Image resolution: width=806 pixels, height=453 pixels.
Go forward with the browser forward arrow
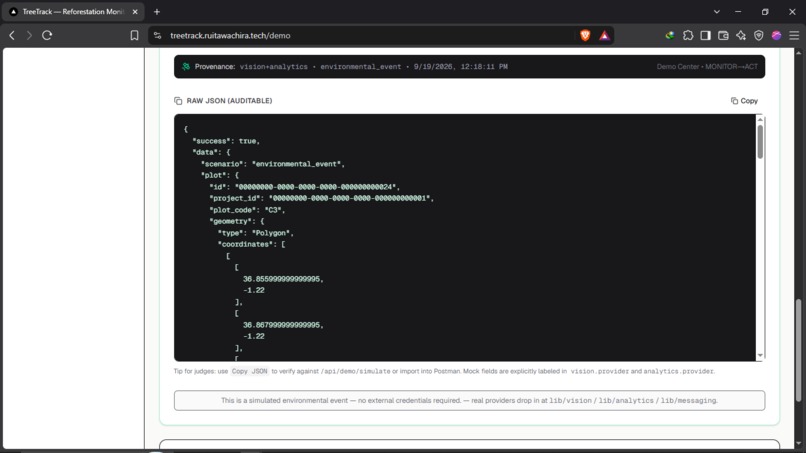coord(29,35)
